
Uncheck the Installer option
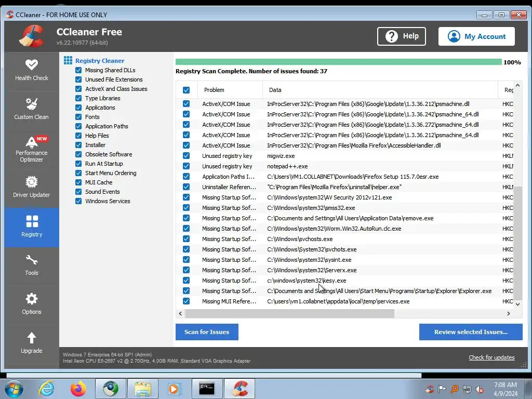tap(78, 145)
